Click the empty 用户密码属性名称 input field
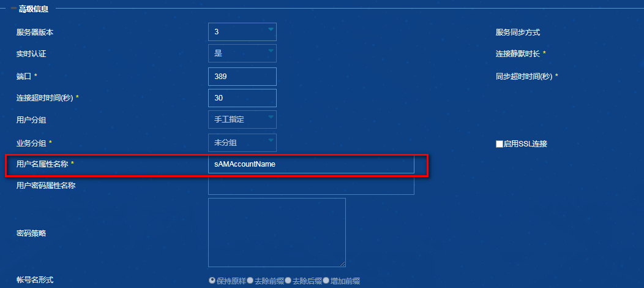The height and width of the screenshot is (288, 644). pyautogui.click(x=311, y=186)
